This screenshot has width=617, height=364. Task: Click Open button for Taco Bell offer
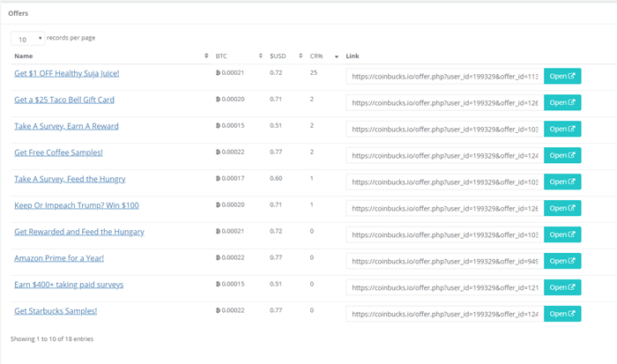pos(562,102)
